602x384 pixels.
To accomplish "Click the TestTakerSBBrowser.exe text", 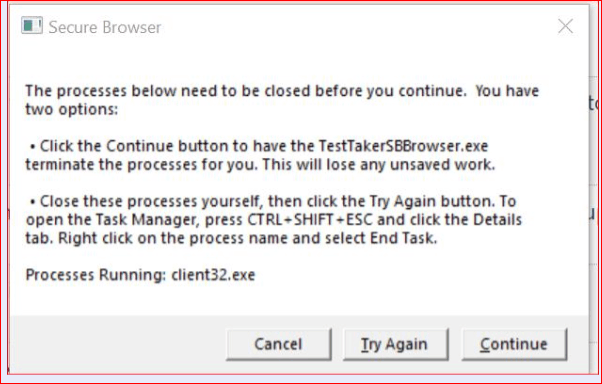I will pos(404,146).
